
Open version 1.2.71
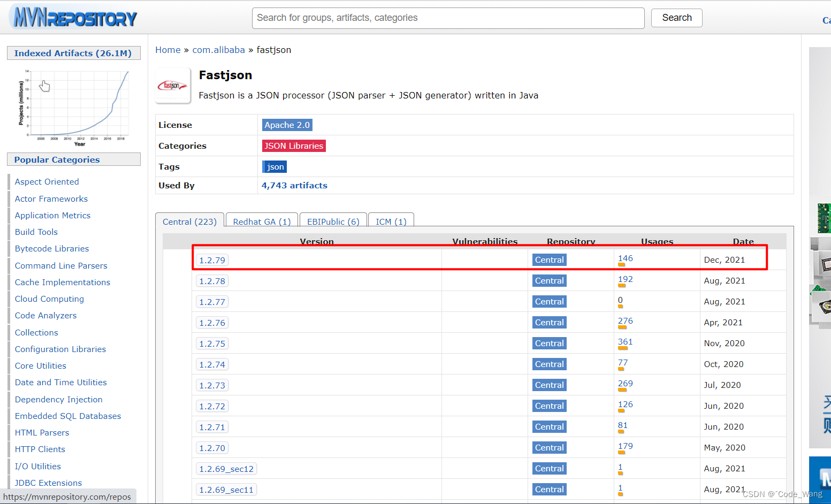[212, 427]
